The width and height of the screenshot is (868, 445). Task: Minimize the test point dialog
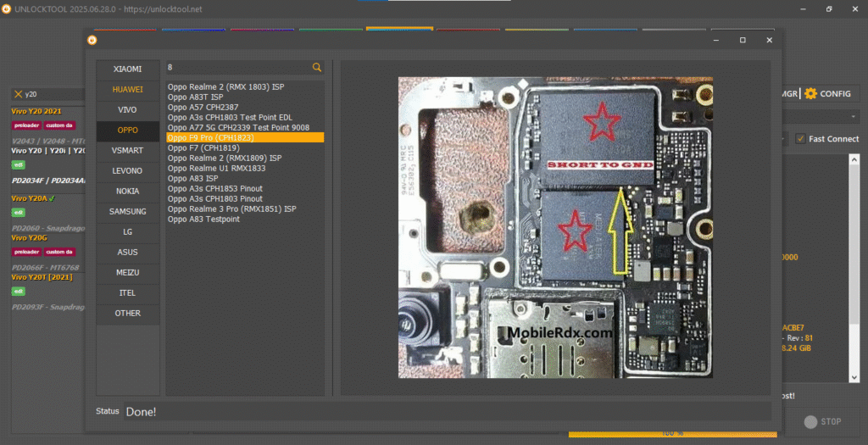click(x=716, y=41)
